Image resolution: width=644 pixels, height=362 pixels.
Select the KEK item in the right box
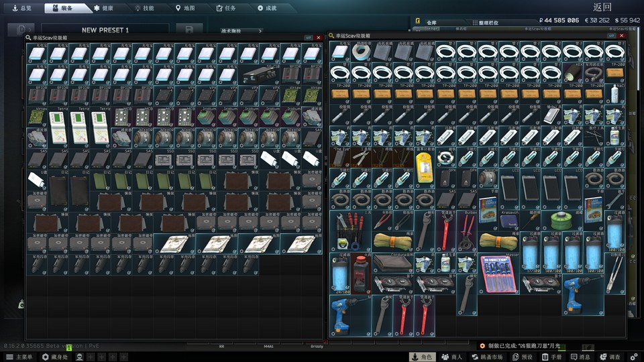click(572, 72)
